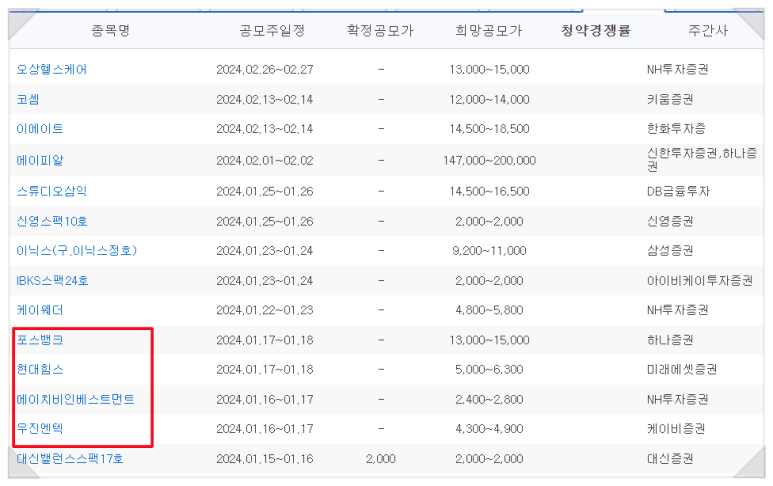
Task: Open the 코셈 stock link
Action: (28, 100)
